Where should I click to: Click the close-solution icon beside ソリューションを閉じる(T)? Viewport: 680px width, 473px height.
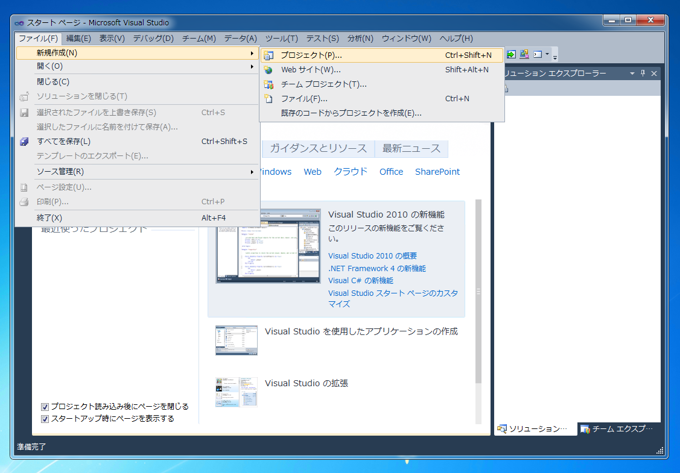[x=24, y=97]
